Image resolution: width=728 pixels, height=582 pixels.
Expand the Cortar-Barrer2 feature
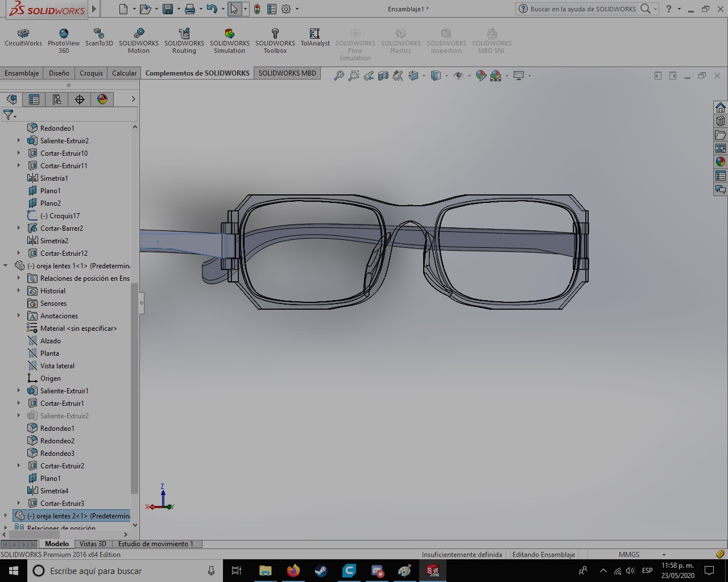(19, 228)
